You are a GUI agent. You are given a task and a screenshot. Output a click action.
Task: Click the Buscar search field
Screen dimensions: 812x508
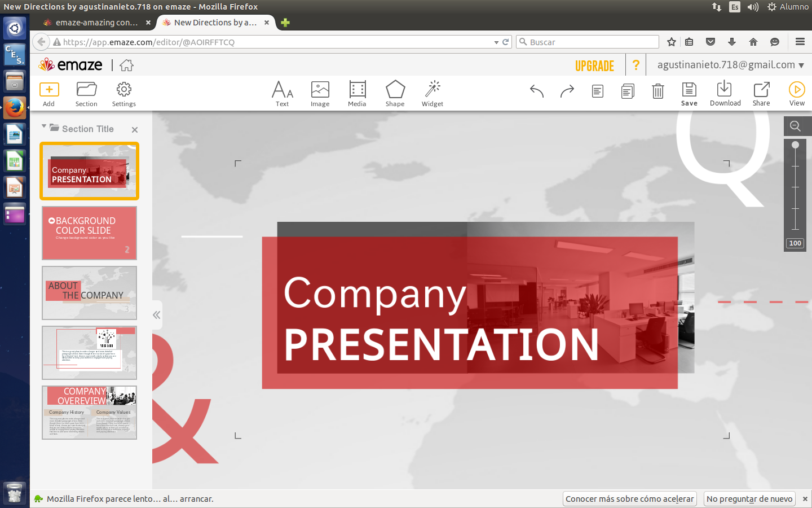[588, 42]
